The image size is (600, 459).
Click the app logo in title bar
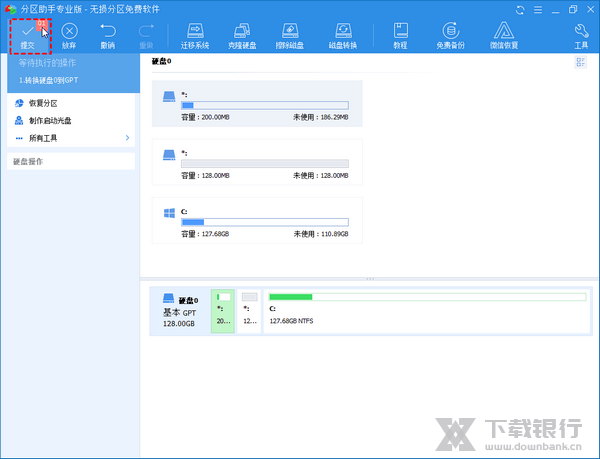click(x=10, y=9)
